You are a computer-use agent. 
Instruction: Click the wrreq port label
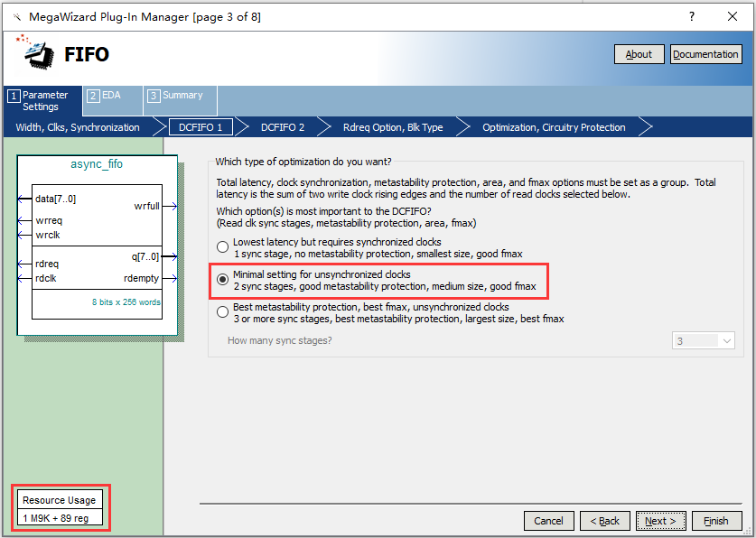pos(49,220)
